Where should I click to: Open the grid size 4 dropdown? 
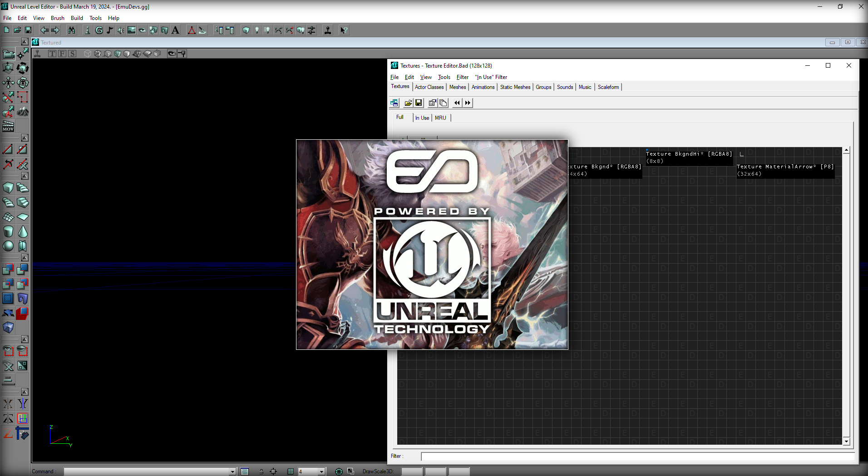(321, 471)
